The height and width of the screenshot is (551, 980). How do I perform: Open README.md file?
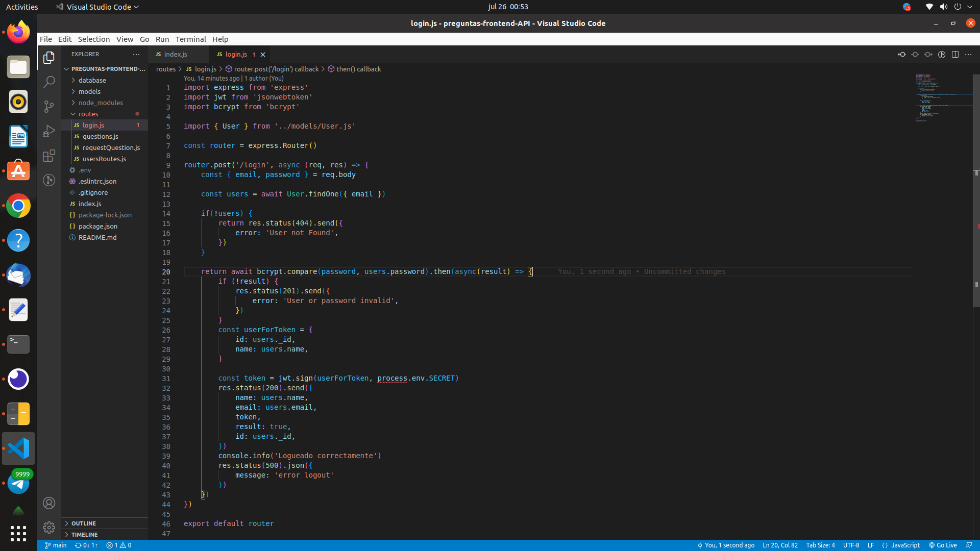(x=105, y=237)
